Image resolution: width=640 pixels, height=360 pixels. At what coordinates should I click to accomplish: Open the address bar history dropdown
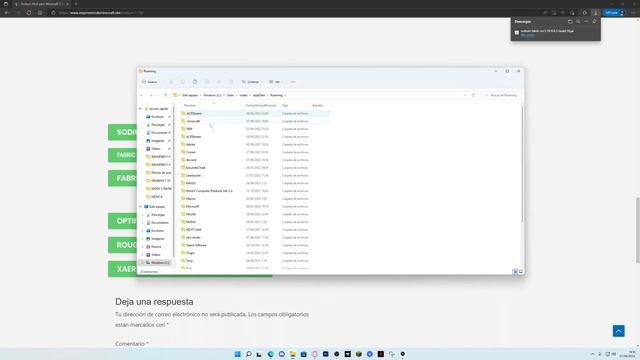pyautogui.click(x=465, y=95)
